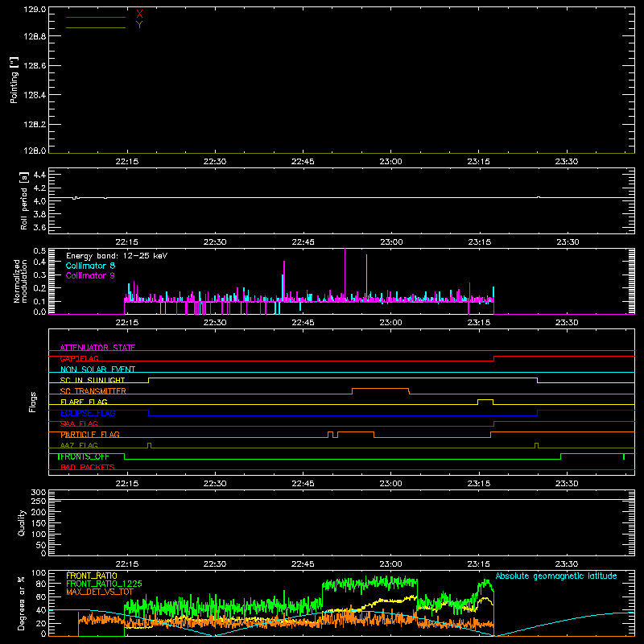Click the Roll period axis title

[x=24, y=200]
